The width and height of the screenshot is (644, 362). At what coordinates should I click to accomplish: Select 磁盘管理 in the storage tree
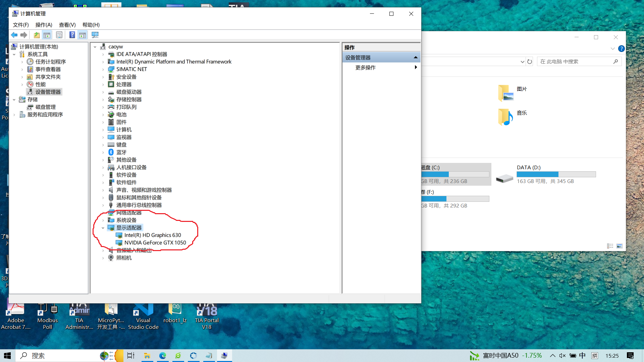click(x=45, y=107)
